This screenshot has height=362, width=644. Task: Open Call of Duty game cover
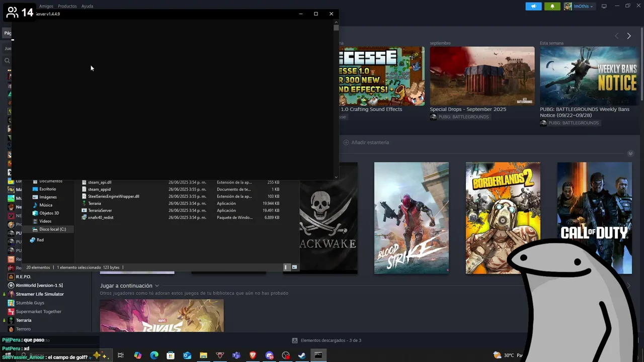point(594,218)
